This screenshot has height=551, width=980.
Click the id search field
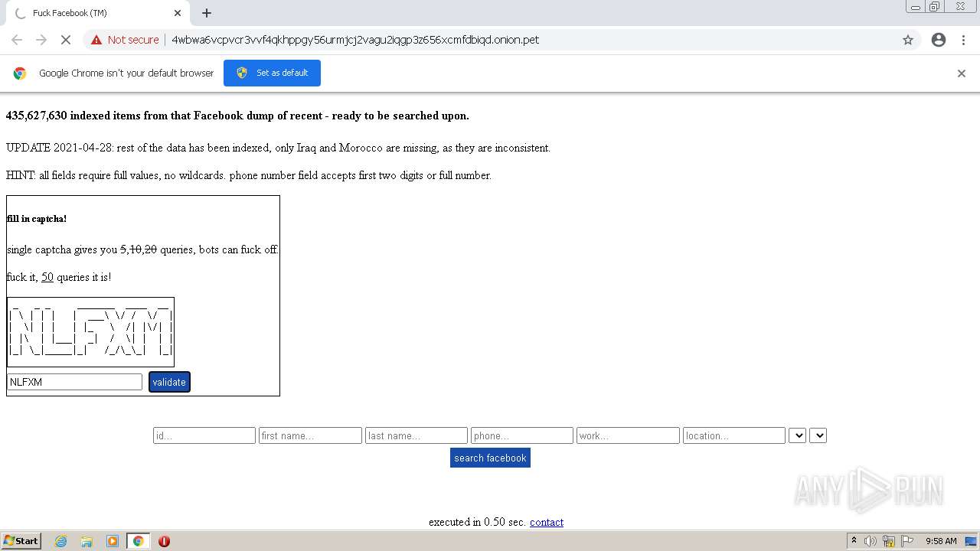pyautogui.click(x=204, y=435)
